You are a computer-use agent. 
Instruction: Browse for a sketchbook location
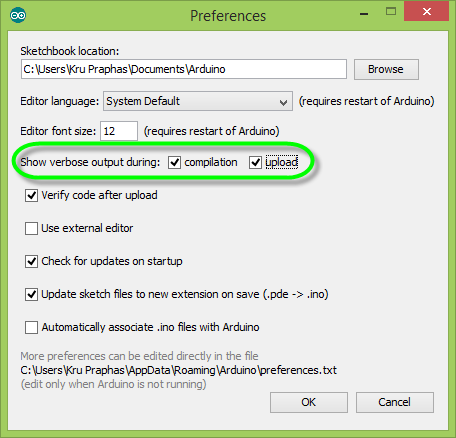click(386, 69)
